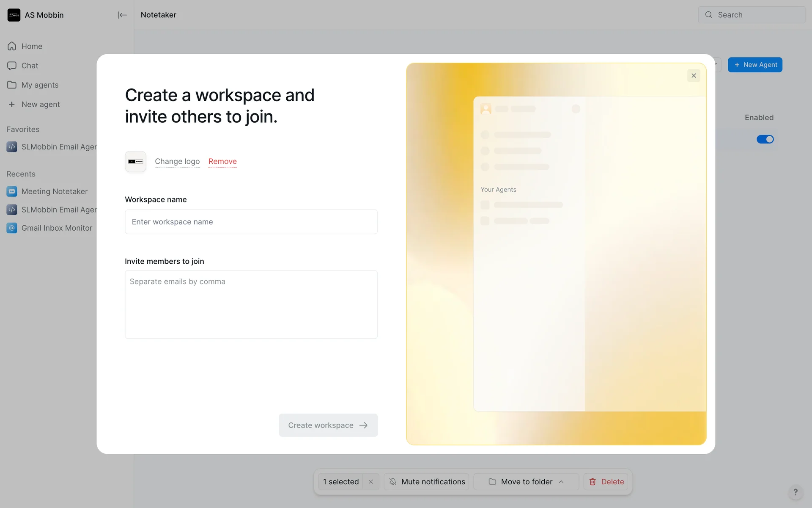The height and width of the screenshot is (508, 812).
Task: Click the workspace logo thumbnail
Action: click(135, 162)
